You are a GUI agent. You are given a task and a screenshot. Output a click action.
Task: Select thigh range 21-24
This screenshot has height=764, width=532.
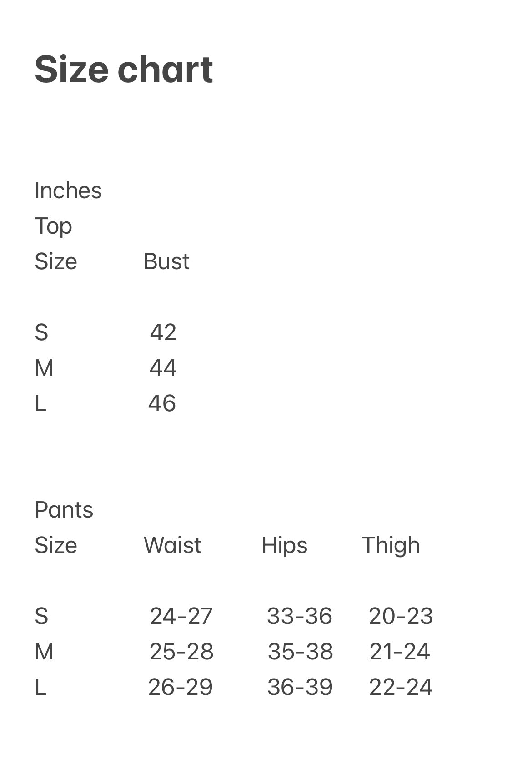pyautogui.click(x=400, y=652)
